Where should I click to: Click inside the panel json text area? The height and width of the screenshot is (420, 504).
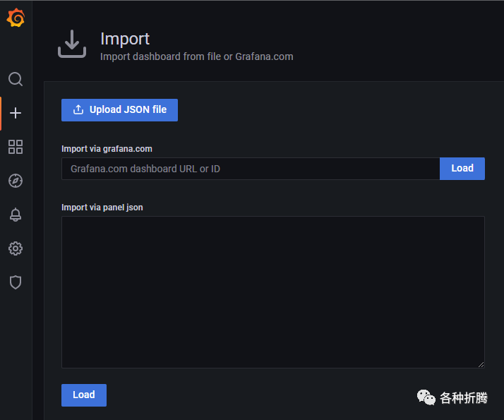click(272, 292)
